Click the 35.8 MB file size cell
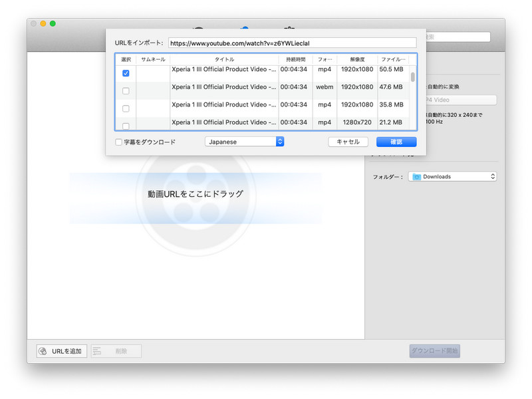This screenshot has width=532, height=399. [x=391, y=104]
